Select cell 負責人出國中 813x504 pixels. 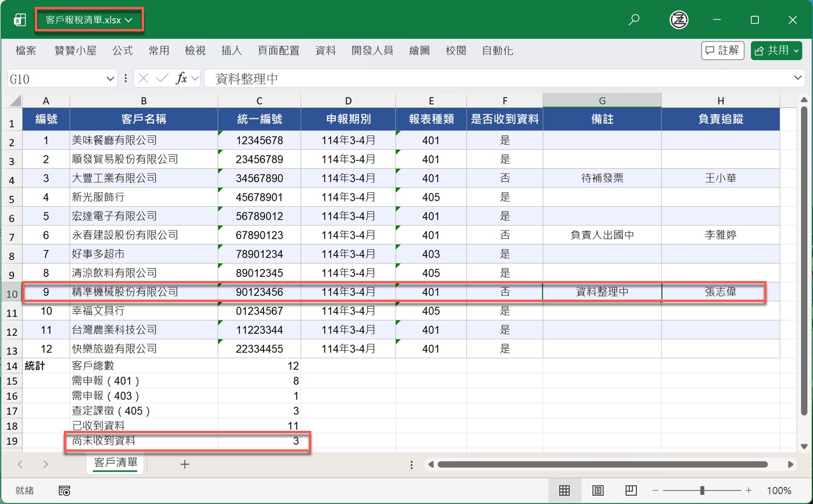point(602,235)
